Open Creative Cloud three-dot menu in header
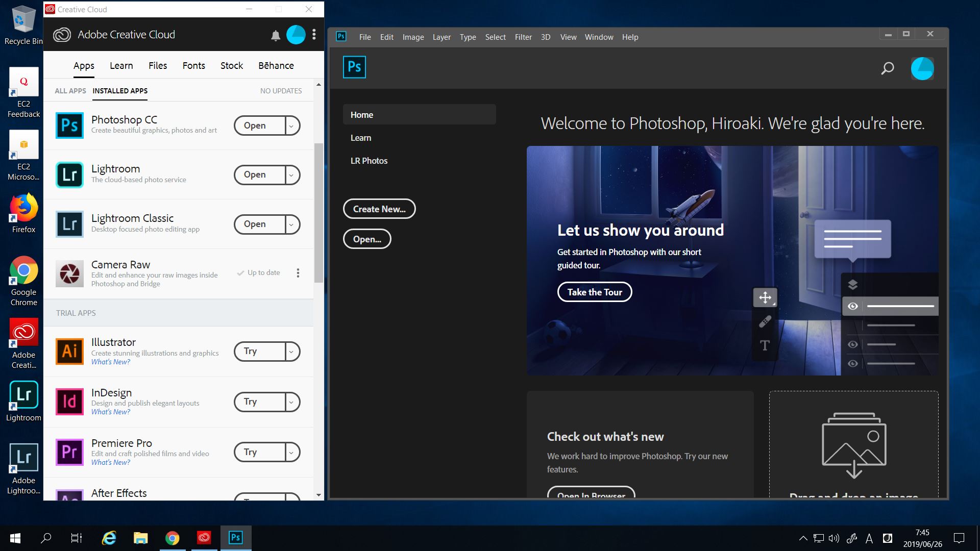The width and height of the screenshot is (980, 551). click(x=314, y=34)
